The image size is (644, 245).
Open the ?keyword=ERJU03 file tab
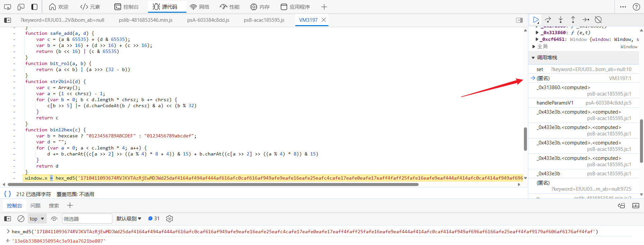click(x=62, y=20)
